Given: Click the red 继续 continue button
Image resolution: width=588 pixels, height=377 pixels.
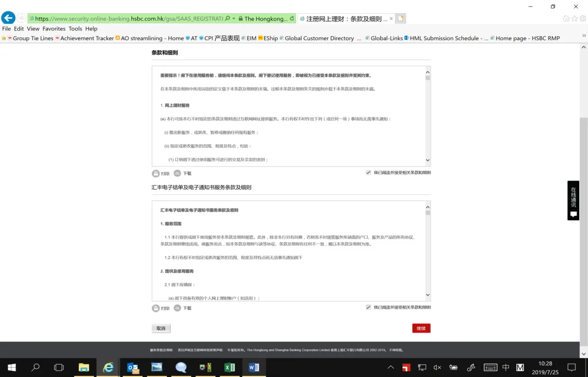Looking at the screenshot, I should click(421, 328).
